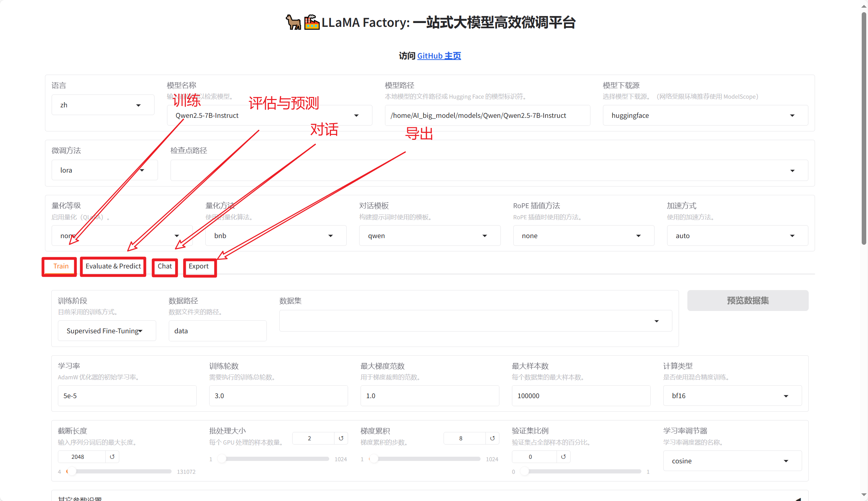
Task: Open the 检查点路径 dropdown
Action: click(x=489, y=170)
